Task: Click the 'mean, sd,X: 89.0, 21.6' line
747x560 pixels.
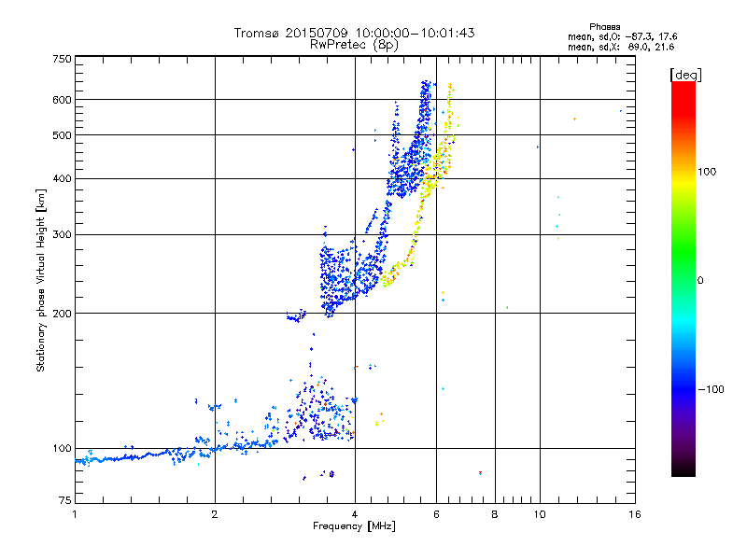Action: pyautogui.click(x=621, y=47)
